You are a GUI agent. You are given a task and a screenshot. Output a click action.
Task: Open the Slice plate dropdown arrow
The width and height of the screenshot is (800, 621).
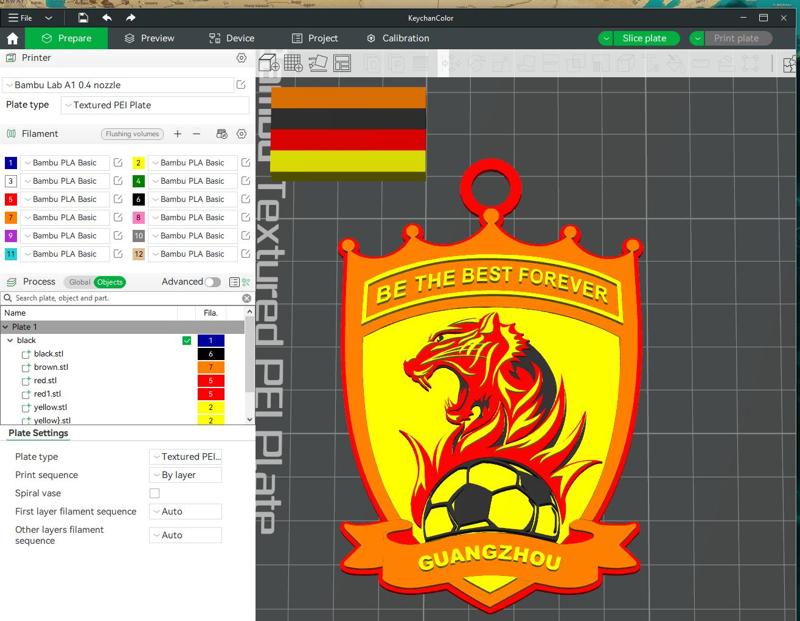point(606,38)
